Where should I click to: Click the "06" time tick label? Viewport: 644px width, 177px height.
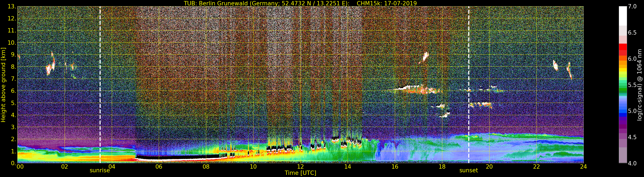pyautogui.click(x=159, y=166)
